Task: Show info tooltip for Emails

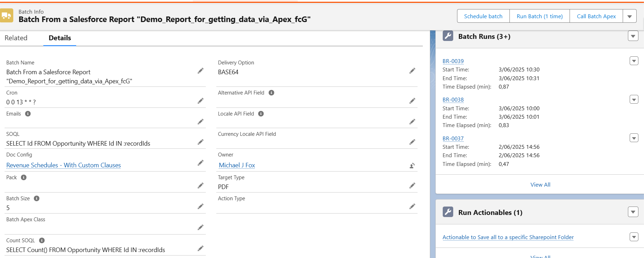Action: (x=28, y=114)
